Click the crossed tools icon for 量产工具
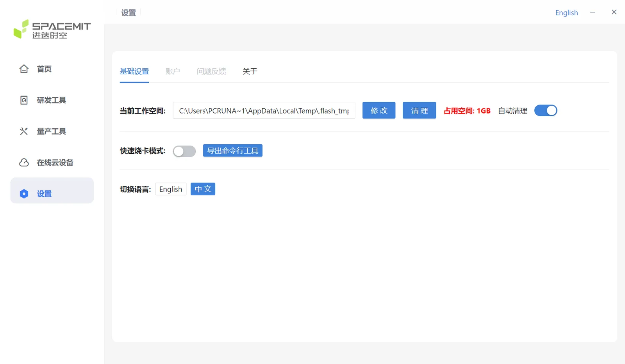The height and width of the screenshot is (364, 625). [x=24, y=131]
